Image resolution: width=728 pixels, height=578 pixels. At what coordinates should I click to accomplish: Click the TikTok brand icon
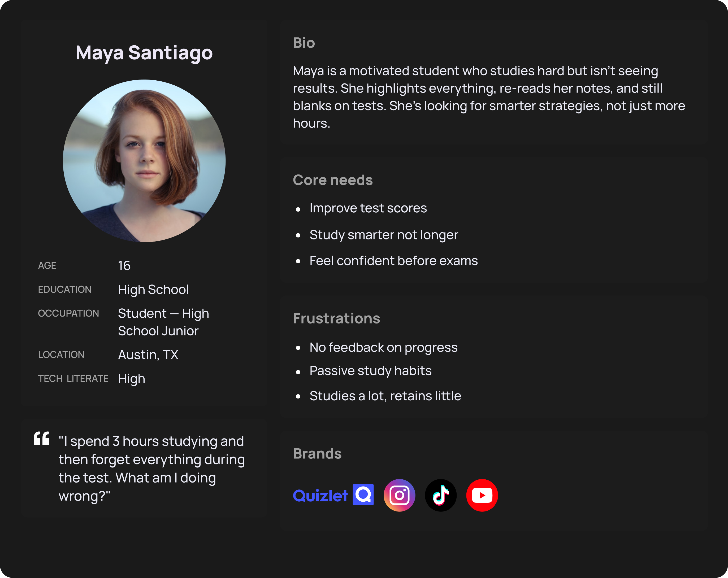440,495
